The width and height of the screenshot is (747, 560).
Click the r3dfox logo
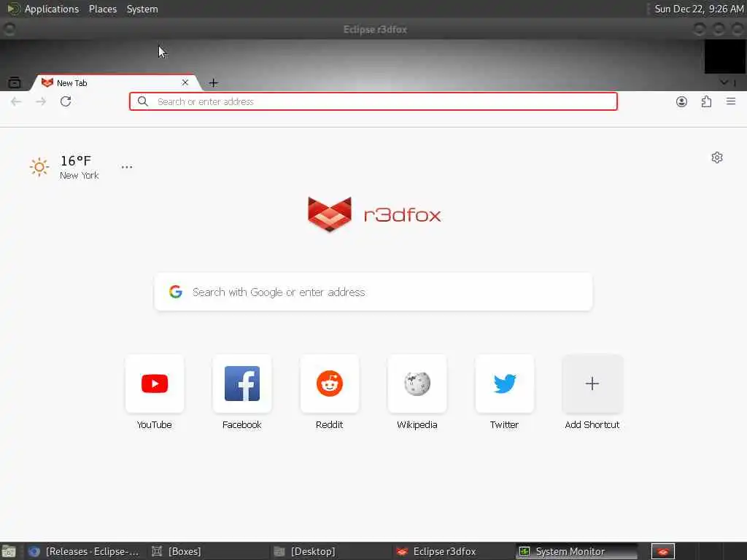(374, 214)
